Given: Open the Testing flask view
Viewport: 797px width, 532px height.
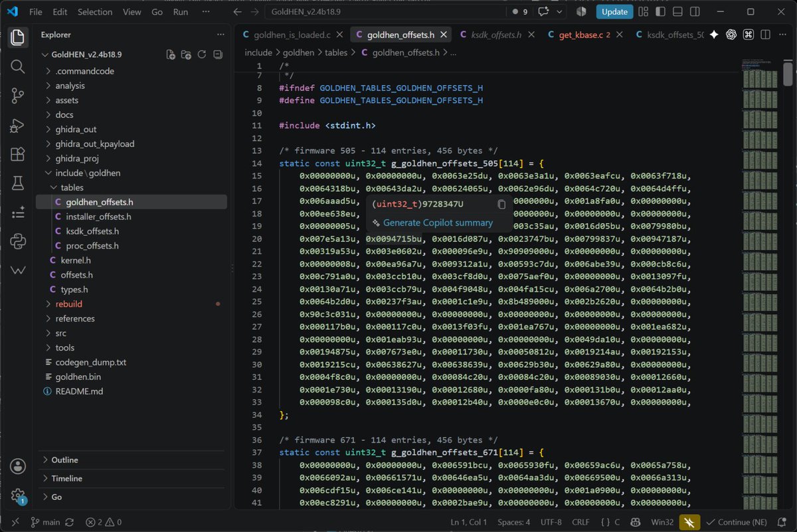Looking at the screenshot, I should point(18,183).
